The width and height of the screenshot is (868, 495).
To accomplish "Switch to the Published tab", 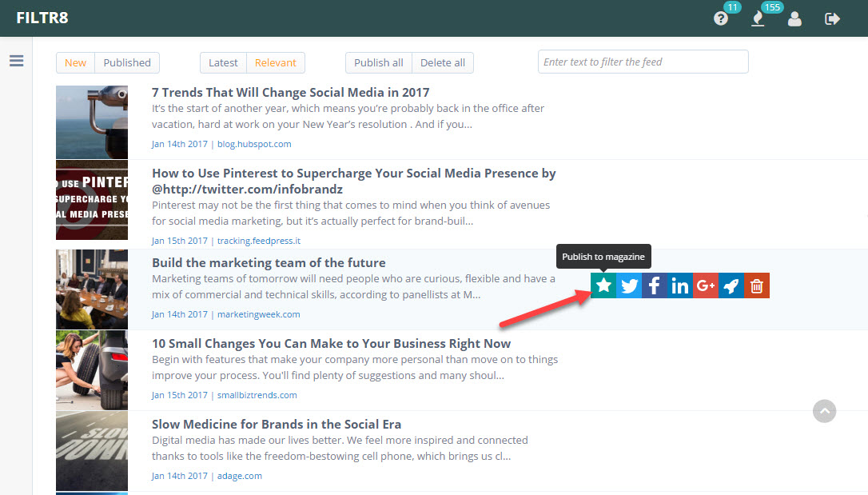I will coord(127,62).
